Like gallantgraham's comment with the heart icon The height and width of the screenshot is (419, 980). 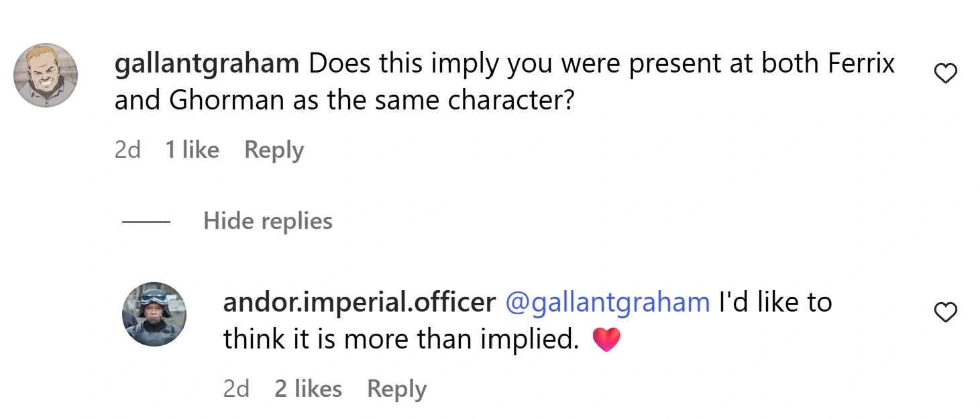pyautogui.click(x=945, y=74)
